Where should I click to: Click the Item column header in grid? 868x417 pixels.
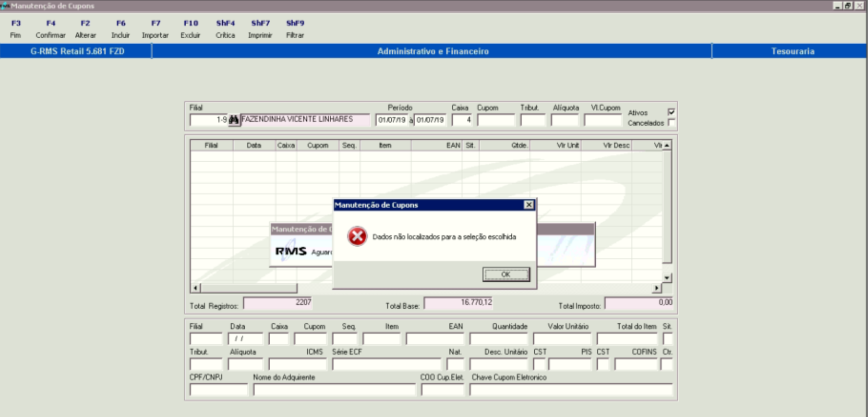tap(385, 145)
